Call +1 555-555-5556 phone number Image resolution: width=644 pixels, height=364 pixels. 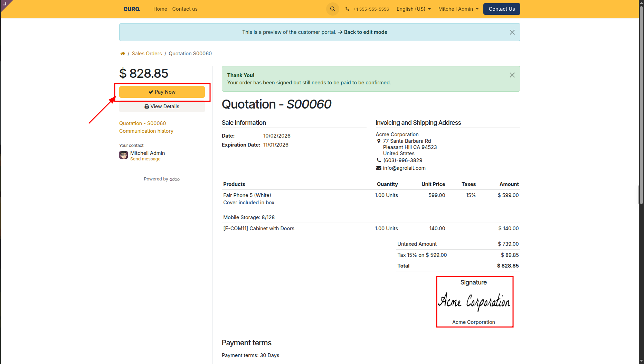click(x=371, y=9)
